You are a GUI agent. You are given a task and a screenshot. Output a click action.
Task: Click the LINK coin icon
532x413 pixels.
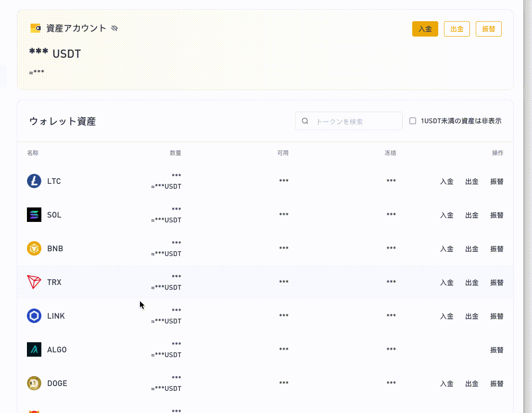click(34, 315)
